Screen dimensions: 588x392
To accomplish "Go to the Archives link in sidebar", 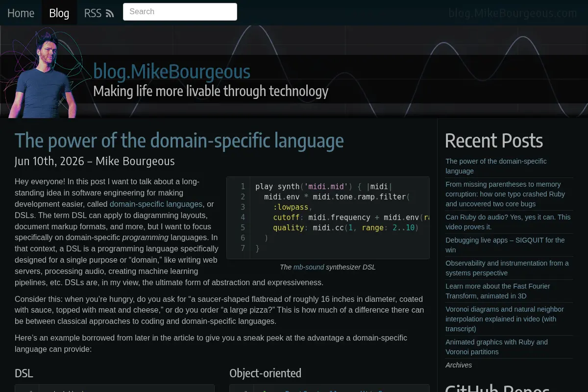I will click(x=459, y=365).
